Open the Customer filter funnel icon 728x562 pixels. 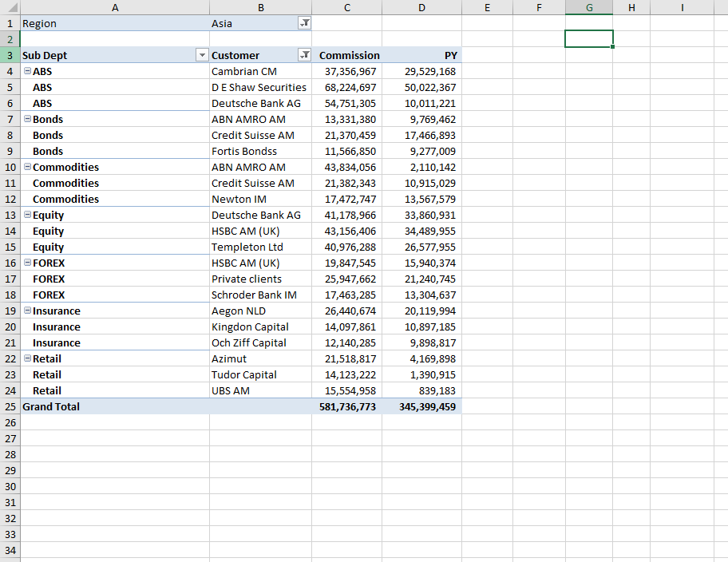click(304, 55)
